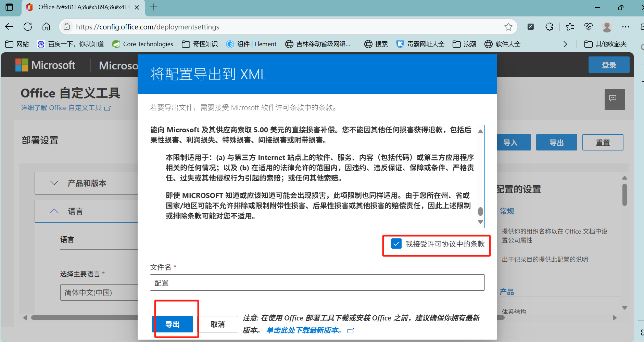View site information lock icon
The height and width of the screenshot is (342, 644).
point(67,27)
